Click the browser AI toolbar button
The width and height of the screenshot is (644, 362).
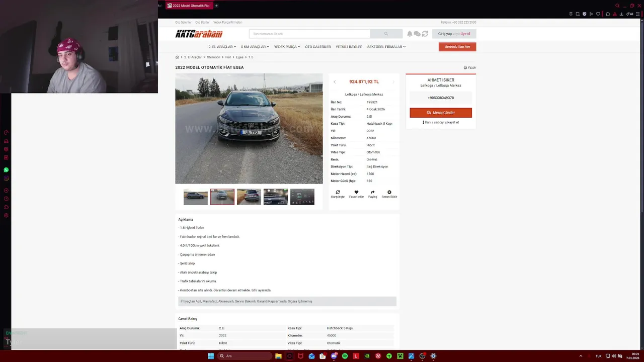(x=629, y=14)
